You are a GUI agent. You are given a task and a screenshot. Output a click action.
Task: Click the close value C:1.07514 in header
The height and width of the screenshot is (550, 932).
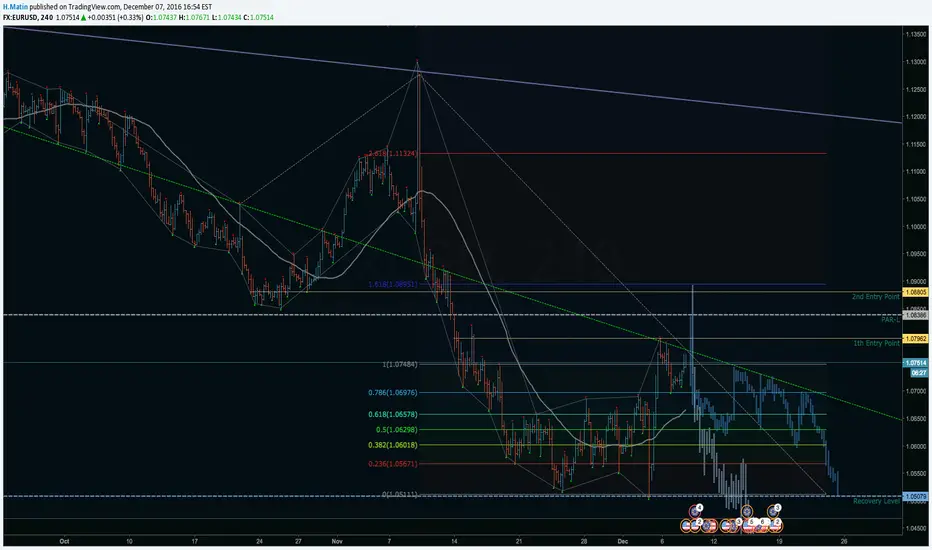[259, 17]
